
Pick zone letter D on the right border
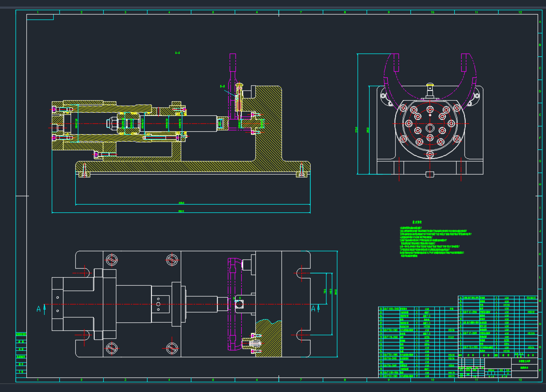click(540, 92)
